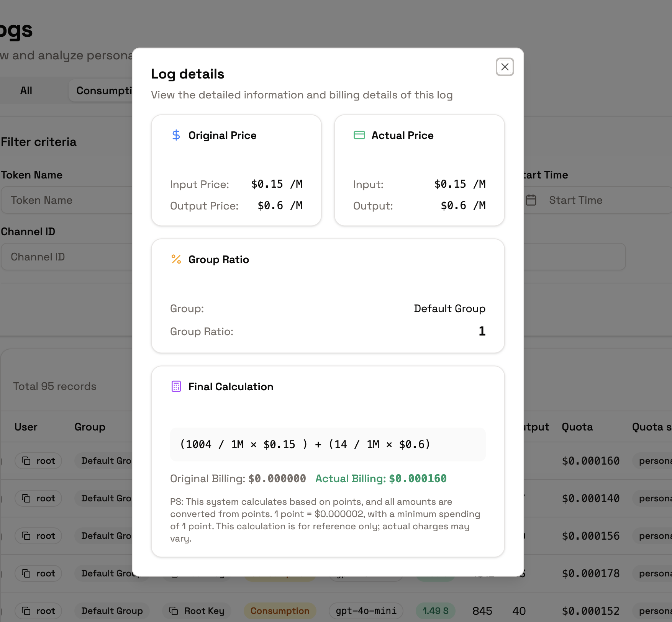Click the Default Group badge in the bottom row
Image resolution: width=672 pixels, height=622 pixels.
(x=111, y=611)
